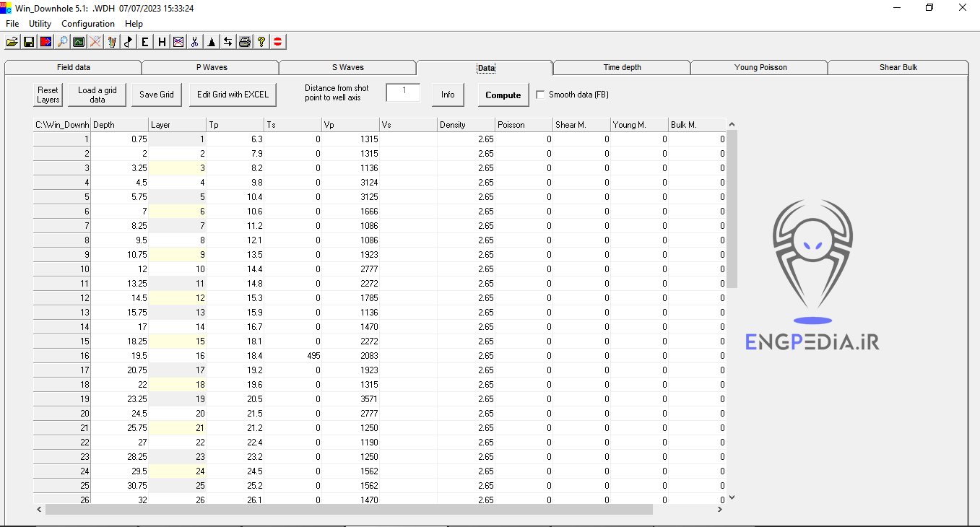Click the bold E toolbar icon
The height and width of the screenshot is (527, 980).
(x=145, y=42)
